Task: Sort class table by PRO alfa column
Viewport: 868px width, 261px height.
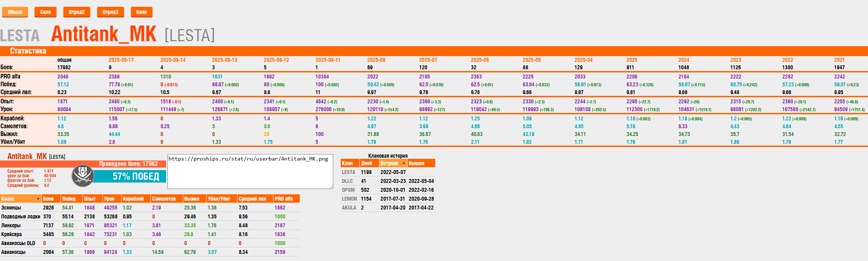Action: tap(287, 199)
